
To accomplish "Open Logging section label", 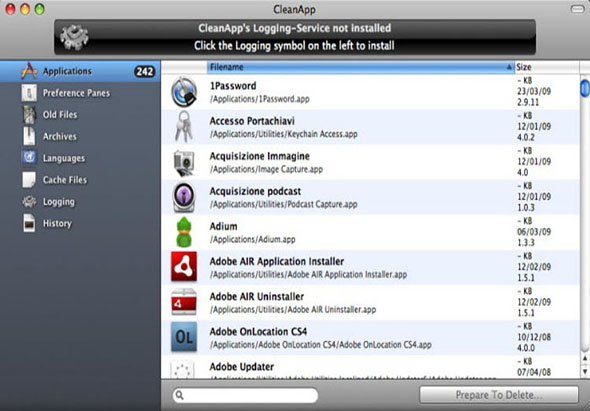I will click(59, 202).
